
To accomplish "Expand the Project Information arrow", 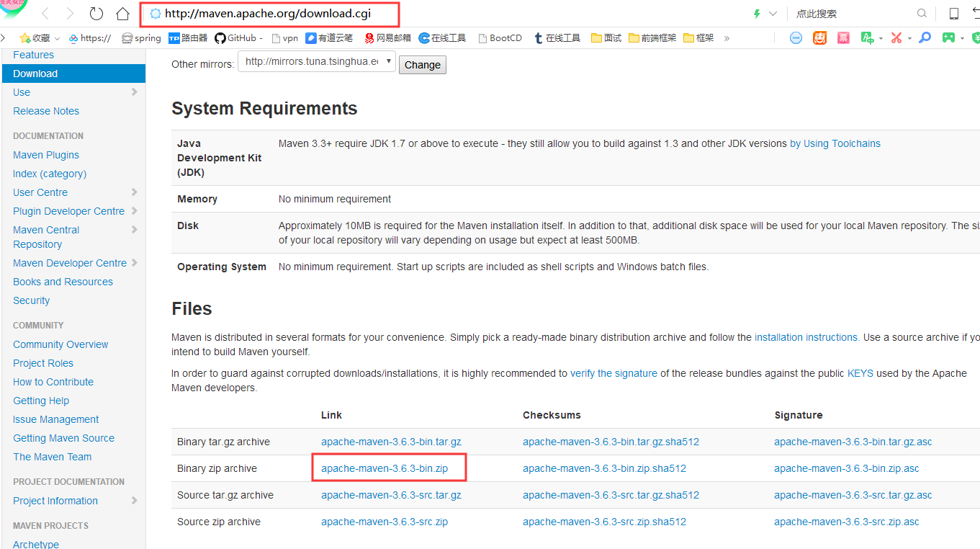I will click(x=134, y=500).
